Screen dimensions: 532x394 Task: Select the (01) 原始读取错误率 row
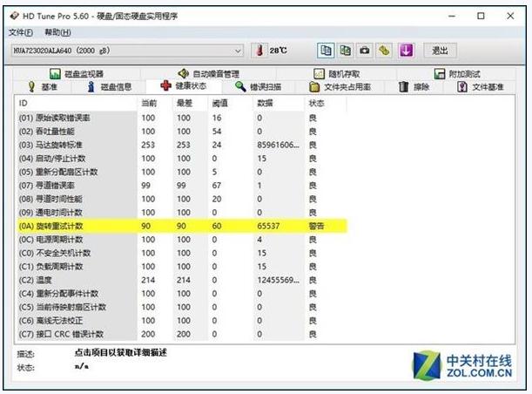click(x=181, y=118)
